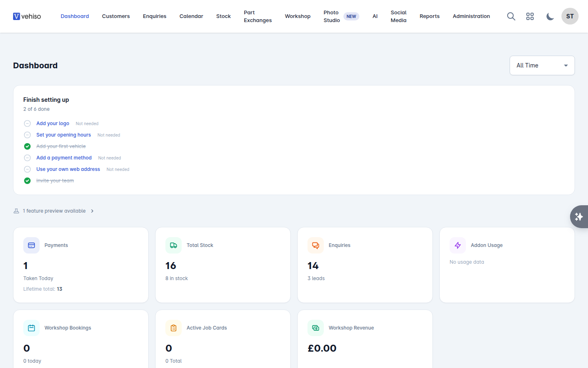
Task: Expand the feature preview chevron
Action: 92,211
